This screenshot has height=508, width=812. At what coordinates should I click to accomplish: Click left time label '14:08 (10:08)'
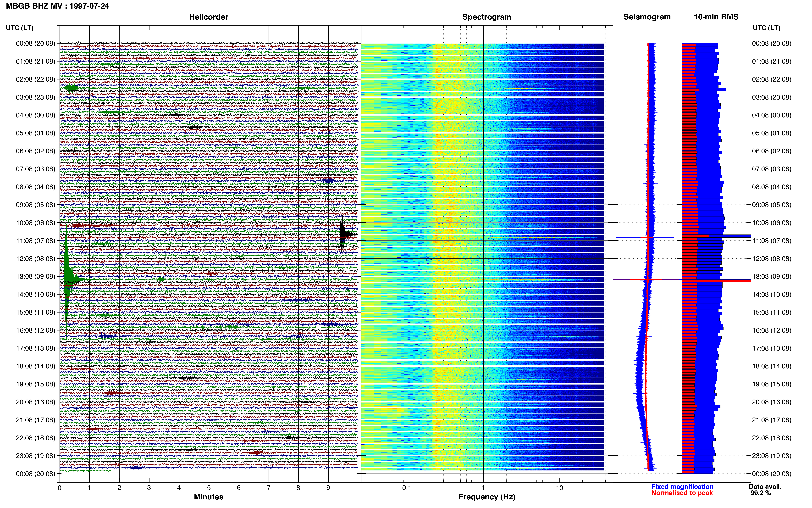(x=35, y=294)
